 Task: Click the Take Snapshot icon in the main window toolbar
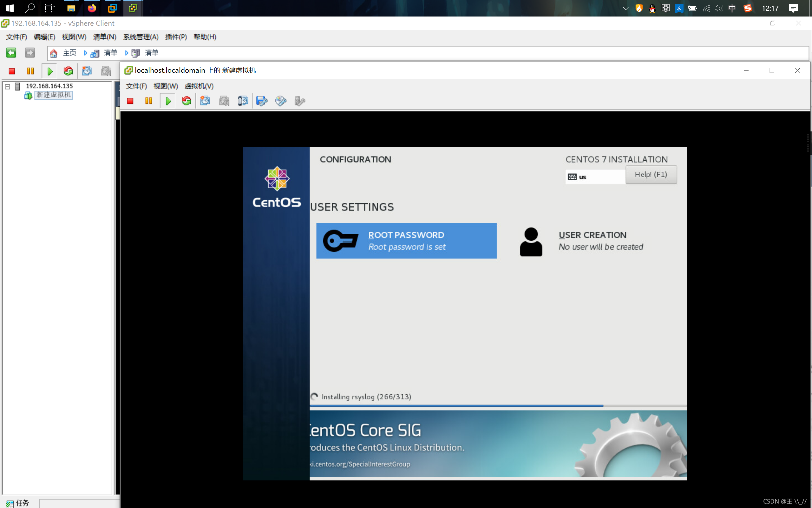click(87, 71)
